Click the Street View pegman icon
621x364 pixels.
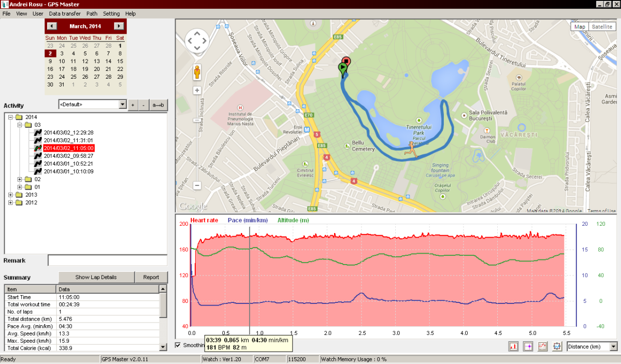(197, 72)
